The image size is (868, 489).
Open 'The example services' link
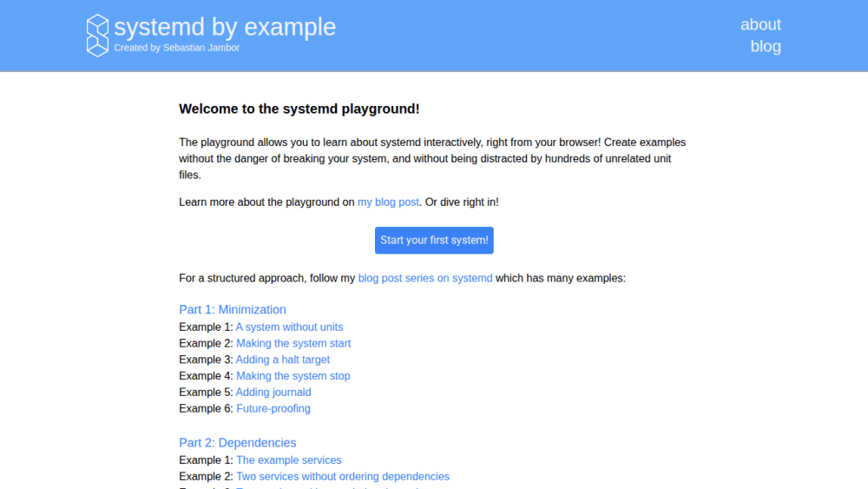pos(289,460)
